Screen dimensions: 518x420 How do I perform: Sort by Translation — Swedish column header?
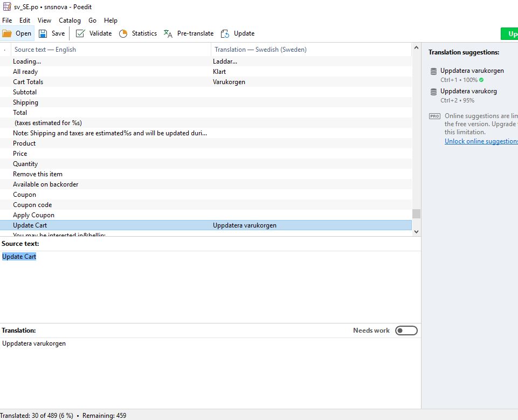click(x=260, y=50)
